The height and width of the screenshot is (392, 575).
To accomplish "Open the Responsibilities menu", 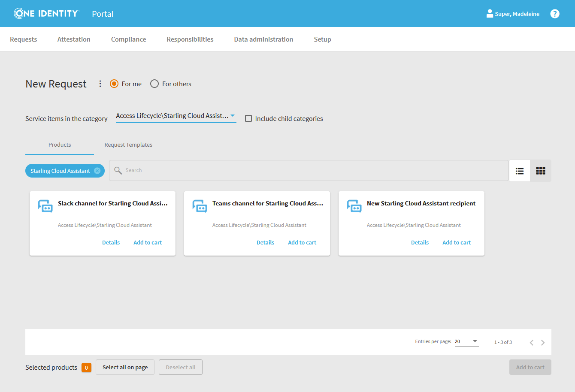I will [190, 39].
